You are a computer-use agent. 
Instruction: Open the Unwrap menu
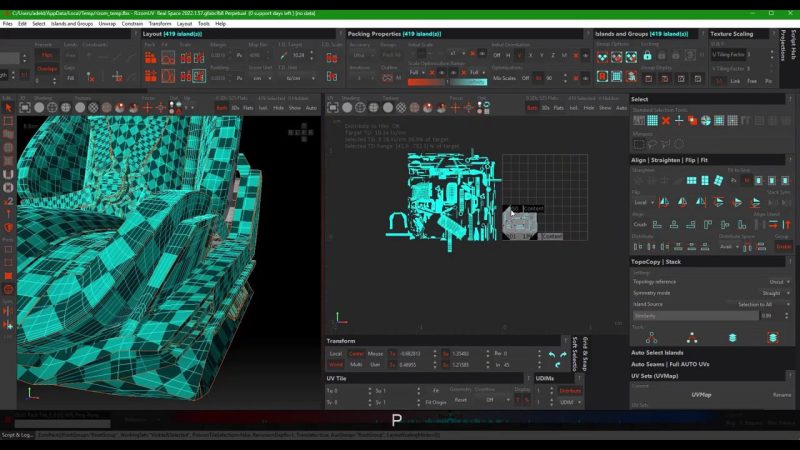tap(106, 23)
